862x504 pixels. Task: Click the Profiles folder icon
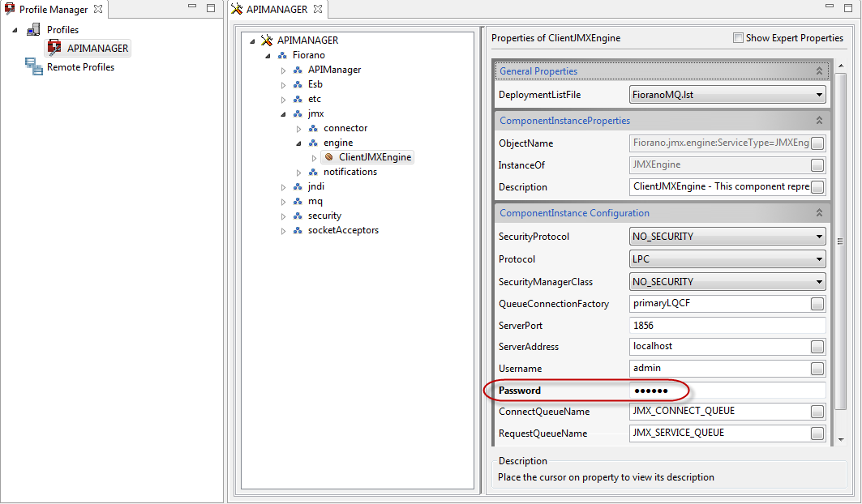[33, 30]
